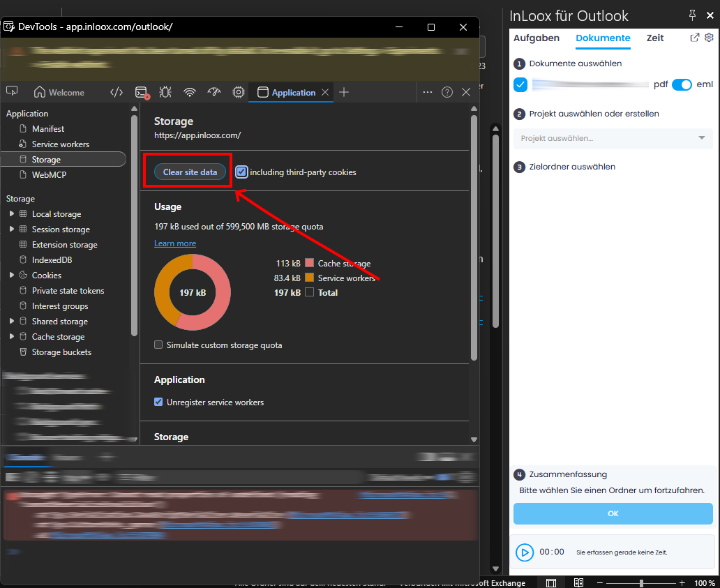Image resolution: width=720 pixels, height=588 pixels.
Task: Uncheck Unregister service workers
Action: pos(158,402)
